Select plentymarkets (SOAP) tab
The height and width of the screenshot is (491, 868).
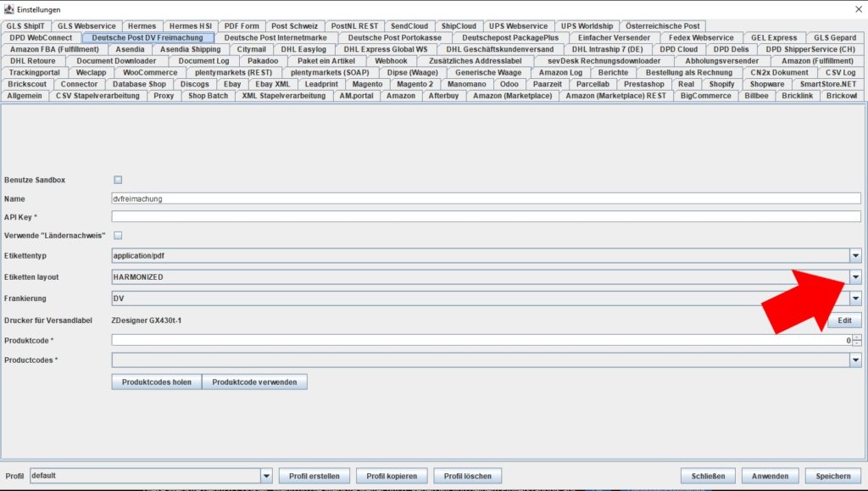click(x=330, y=73)
